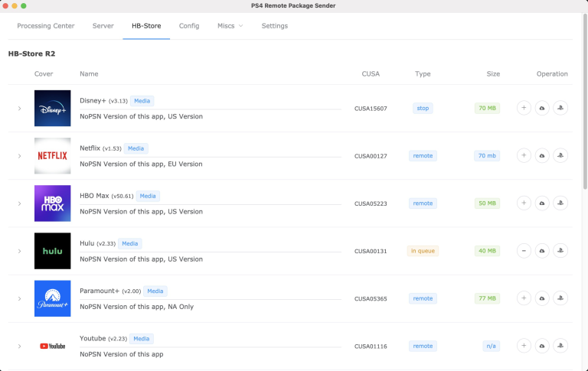Send HBO Max to PS4 via PlayStation icon
This screenshot has height=371, width=588.
coord(560,203)
